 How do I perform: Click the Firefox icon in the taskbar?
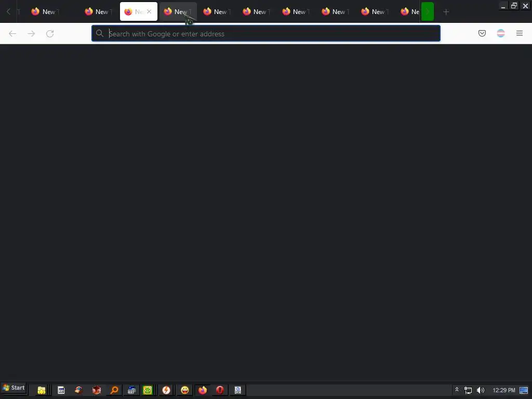click(x=203, y=390)
